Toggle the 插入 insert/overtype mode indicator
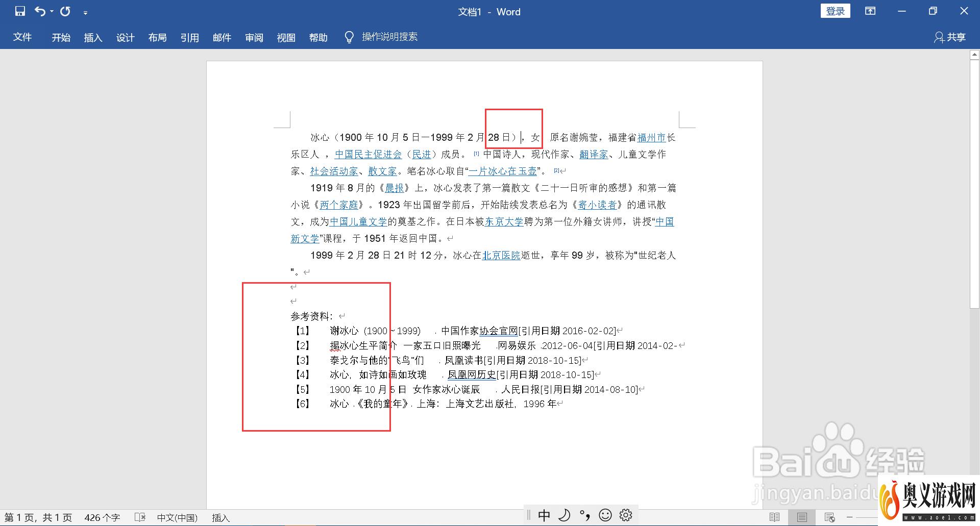The width and height of the screenshot is (980, 526). [220, 518]
